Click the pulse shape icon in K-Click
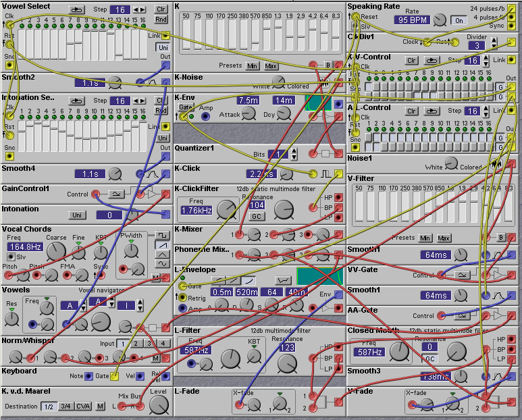 [x=325, y=174]
